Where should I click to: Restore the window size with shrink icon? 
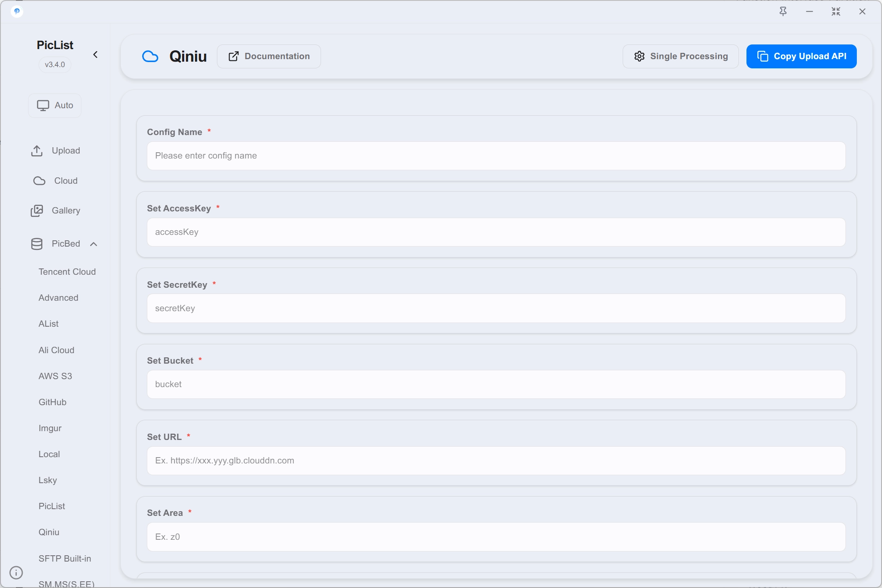[x=836, y=12]
